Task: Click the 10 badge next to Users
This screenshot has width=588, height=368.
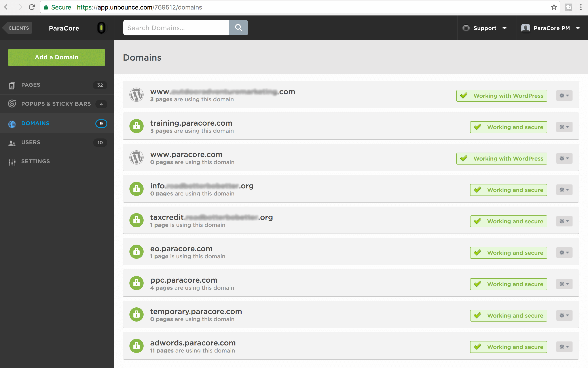Action: pyautogui.click(x=100, y=142)
